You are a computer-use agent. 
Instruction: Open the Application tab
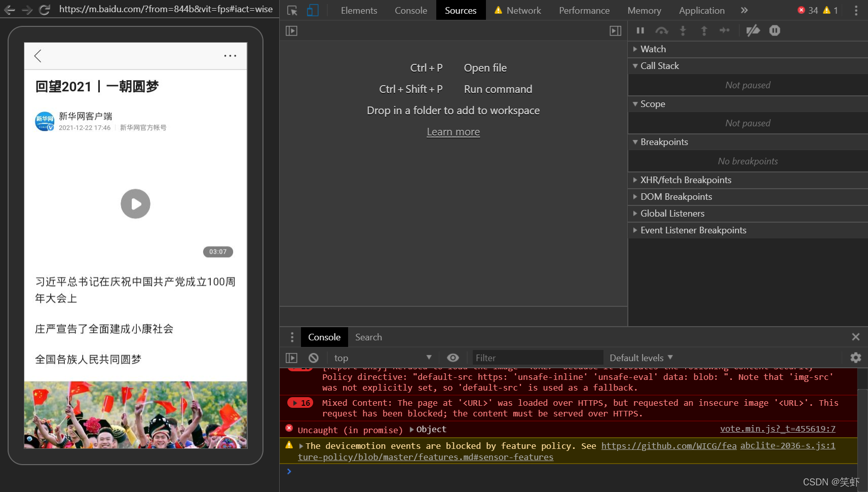click(702, 10)
